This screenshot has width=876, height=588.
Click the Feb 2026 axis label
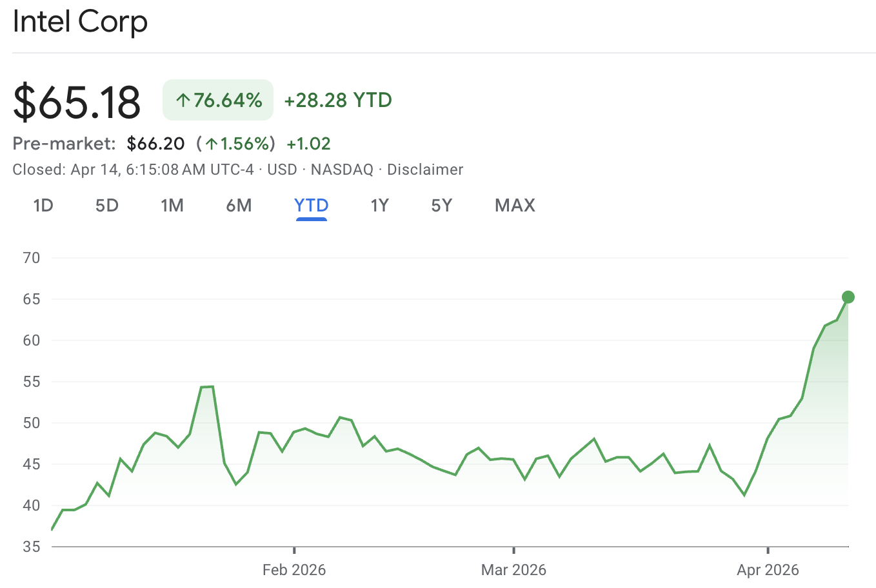(x=294, y=570)
